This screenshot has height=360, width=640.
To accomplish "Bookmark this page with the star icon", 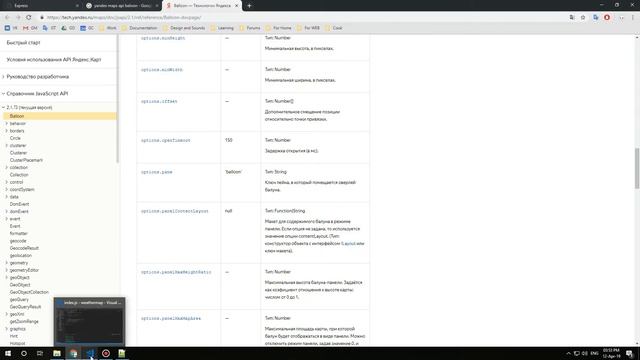I will (x=583, y=18).
